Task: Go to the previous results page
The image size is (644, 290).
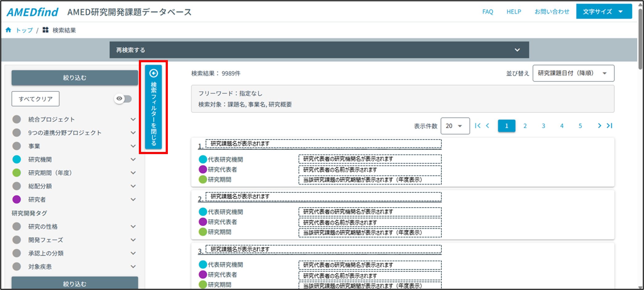Action: [488, 126]
